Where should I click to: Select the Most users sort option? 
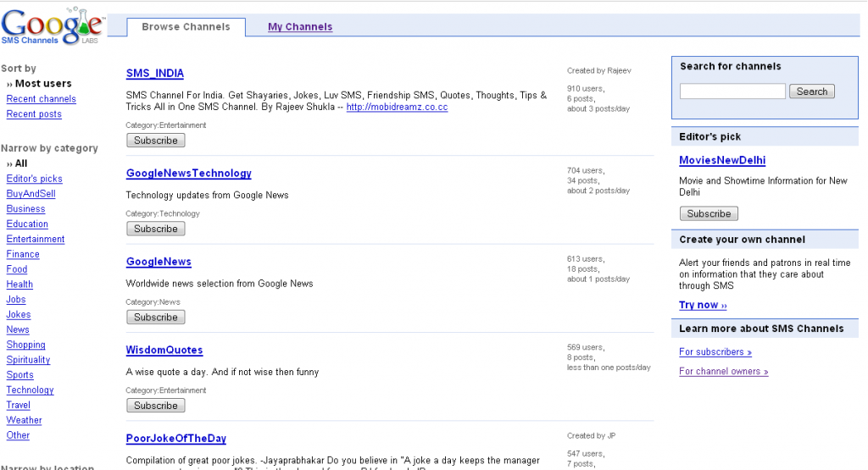point(43,84)
